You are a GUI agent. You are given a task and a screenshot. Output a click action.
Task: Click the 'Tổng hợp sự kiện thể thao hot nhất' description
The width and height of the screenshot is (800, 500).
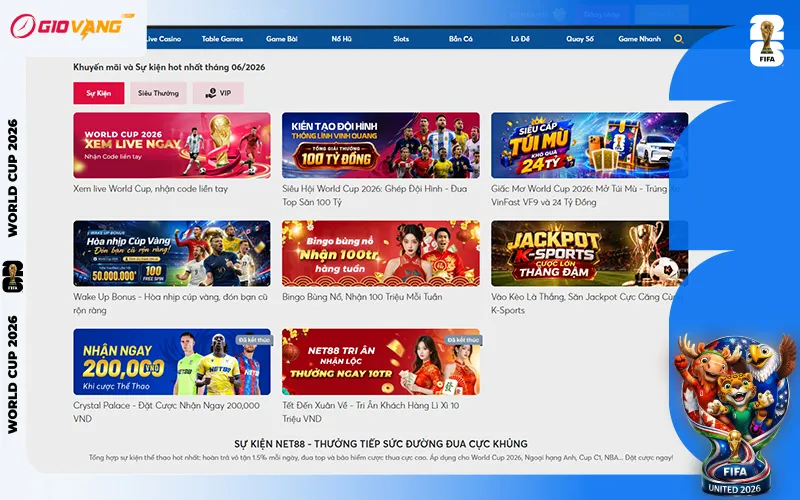click(381, 458)
